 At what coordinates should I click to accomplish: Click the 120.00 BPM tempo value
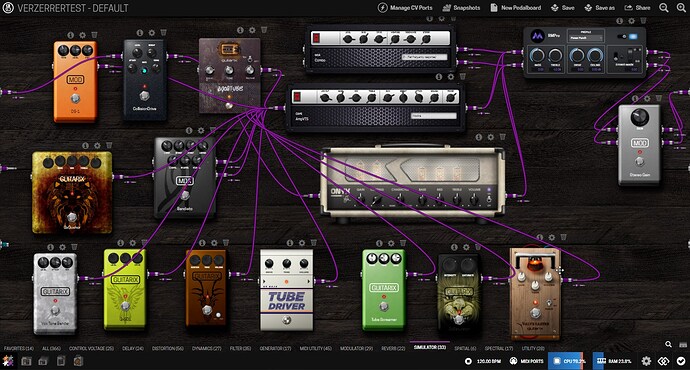pos(489,361)
